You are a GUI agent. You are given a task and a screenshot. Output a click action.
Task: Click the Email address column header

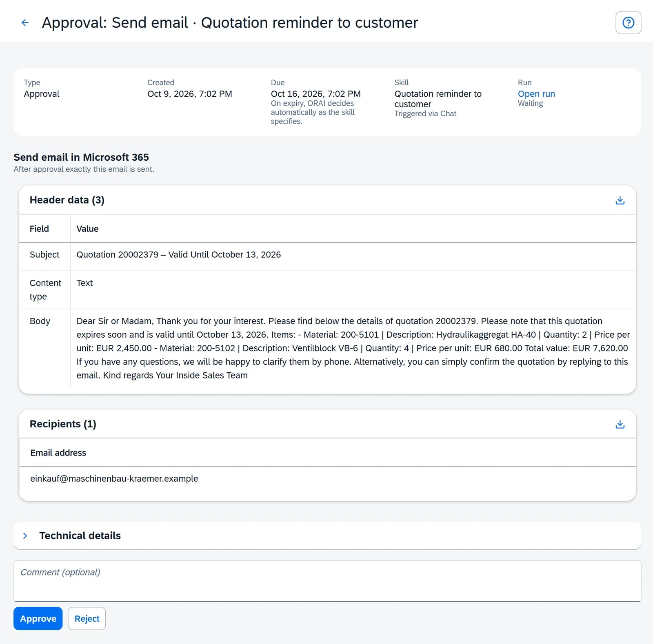coord(58,453)
